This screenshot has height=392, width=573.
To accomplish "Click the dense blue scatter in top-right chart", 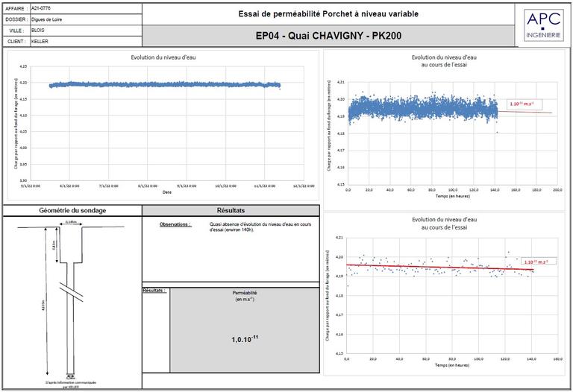I will (x=423, y=108).
